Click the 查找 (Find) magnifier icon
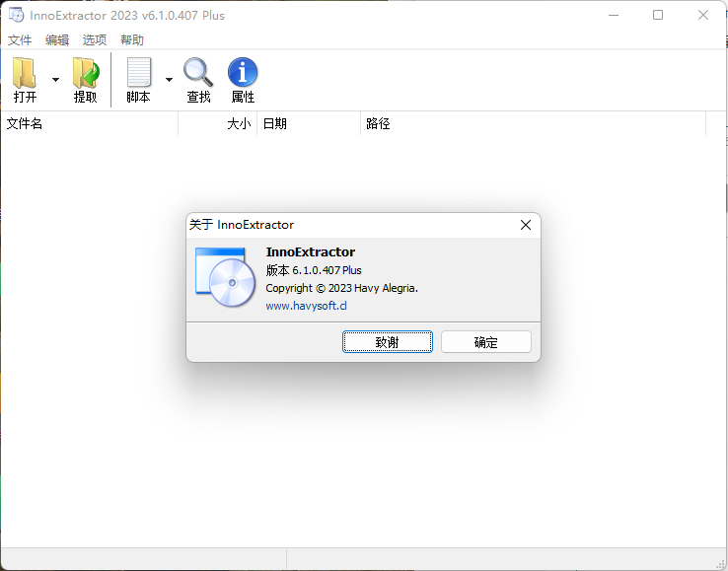Screen dimensions: 728x571 coord(198,73)
